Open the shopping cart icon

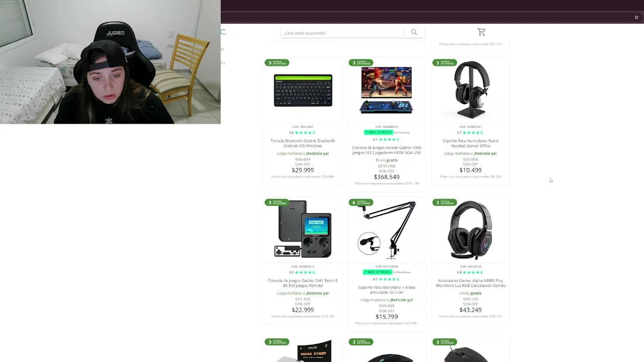(481, 32)
